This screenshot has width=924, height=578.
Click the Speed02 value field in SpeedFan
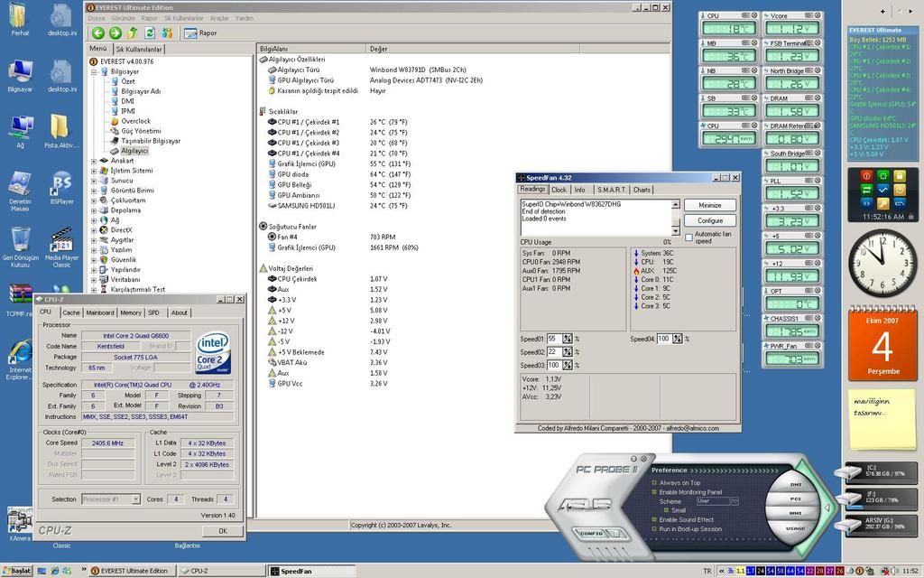coord(554,352)
